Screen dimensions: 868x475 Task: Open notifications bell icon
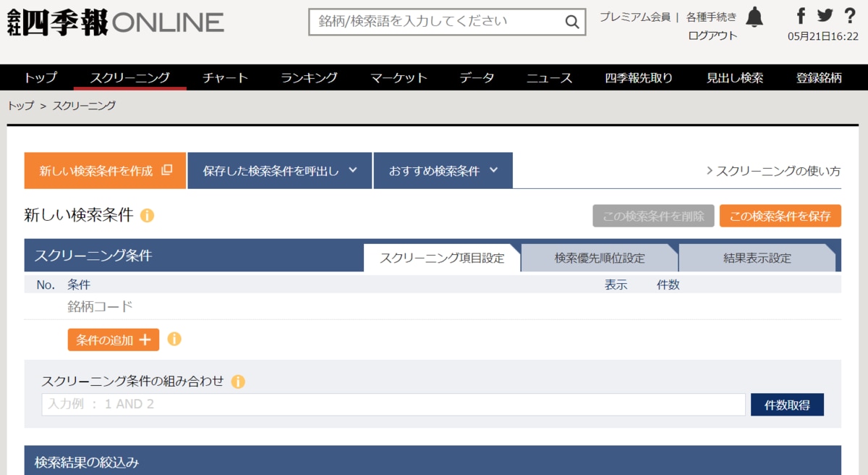[754, 17]
